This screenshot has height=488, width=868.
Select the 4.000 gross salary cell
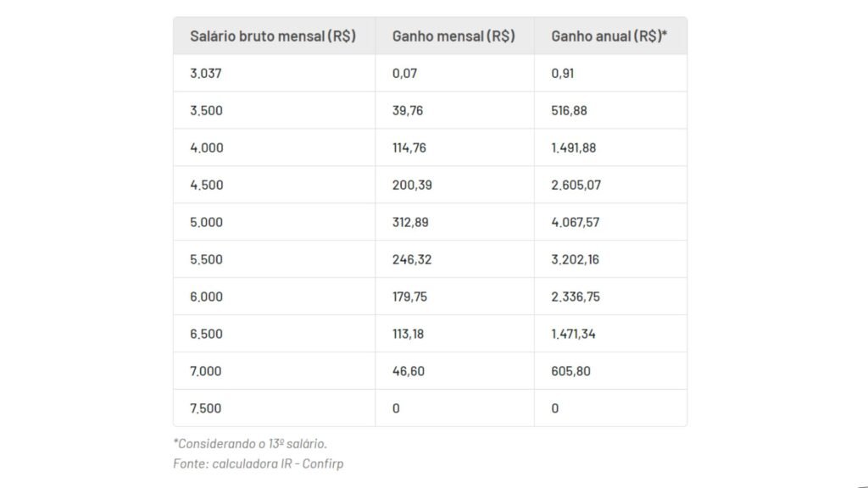(x=207, y=148)
